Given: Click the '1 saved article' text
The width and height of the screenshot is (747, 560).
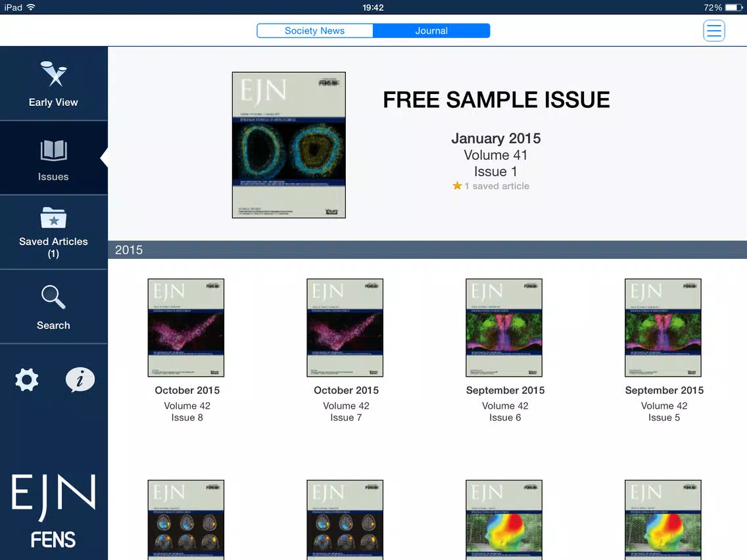Looking at the screenshot, I should click(497, 186).
